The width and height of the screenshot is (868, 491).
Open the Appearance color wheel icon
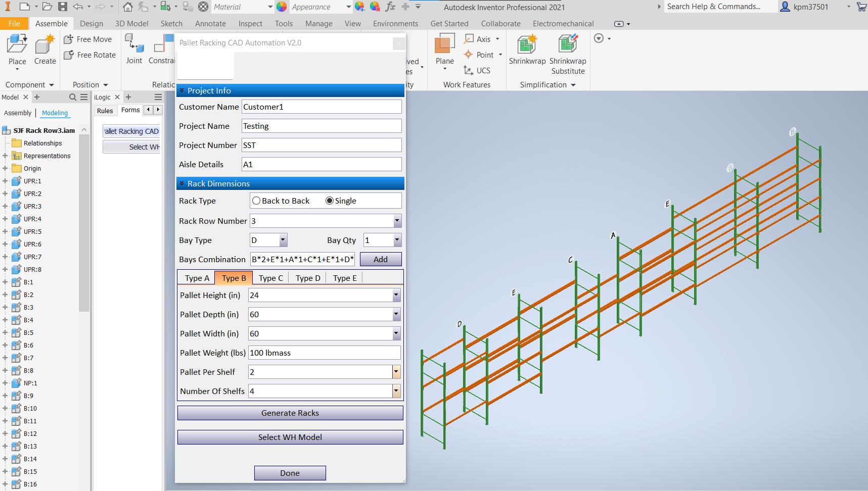(x=282, y=7)
